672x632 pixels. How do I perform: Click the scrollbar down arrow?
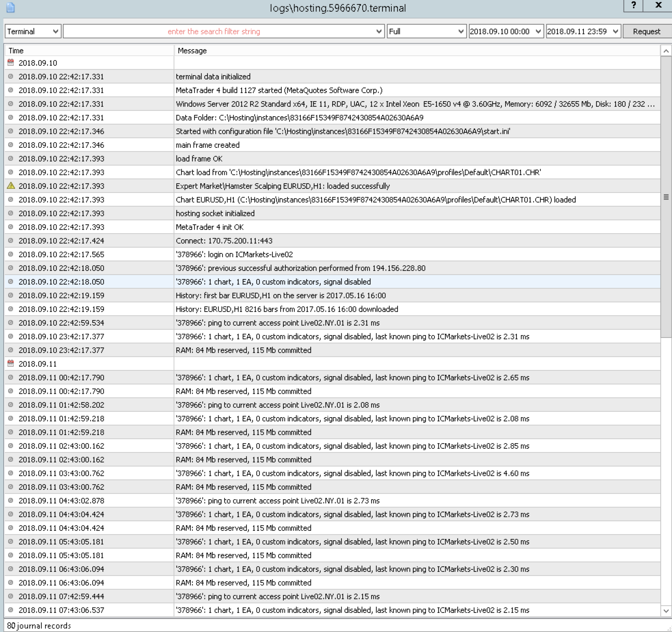point(666,610)
